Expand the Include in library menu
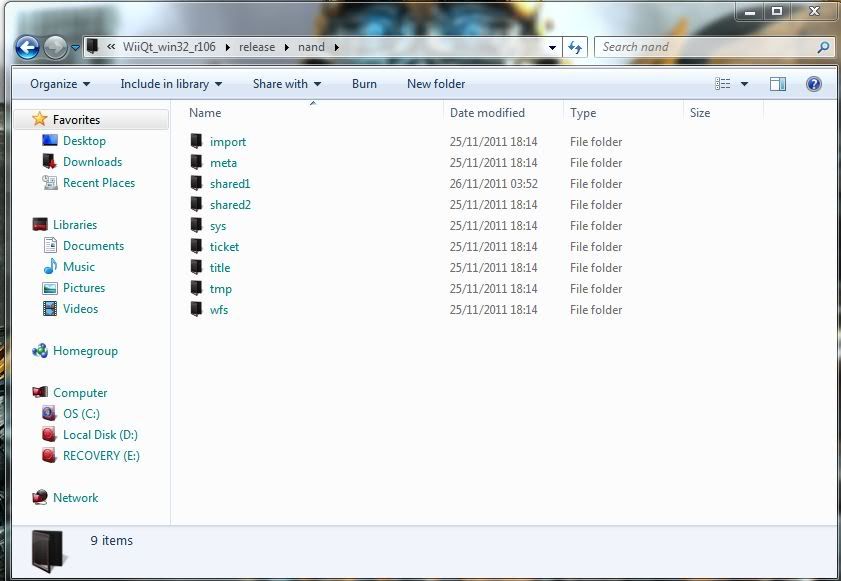This screenshot has width=841, height=581. pos(171,84)
